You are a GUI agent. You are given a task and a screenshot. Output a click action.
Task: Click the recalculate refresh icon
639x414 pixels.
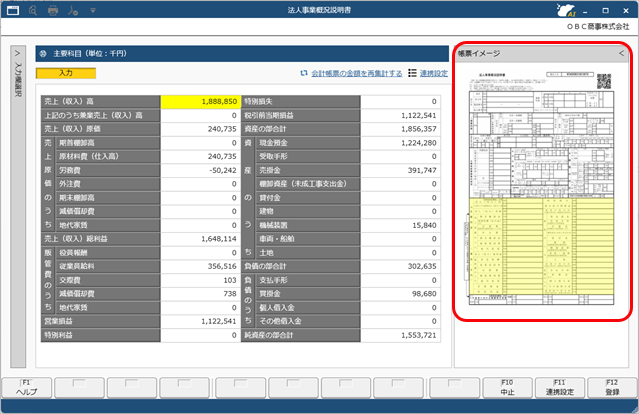[304, 73]
